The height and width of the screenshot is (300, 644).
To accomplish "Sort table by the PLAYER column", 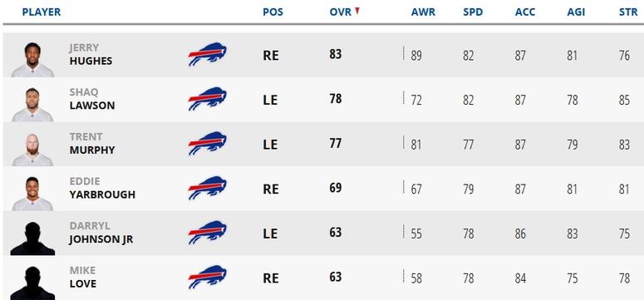I will [42, 12].
